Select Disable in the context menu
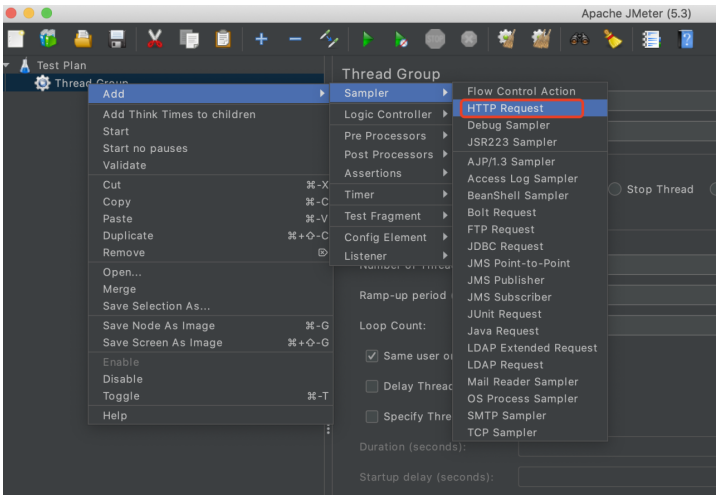This screenshot has width=719, height=499. (x=210, y=379)
